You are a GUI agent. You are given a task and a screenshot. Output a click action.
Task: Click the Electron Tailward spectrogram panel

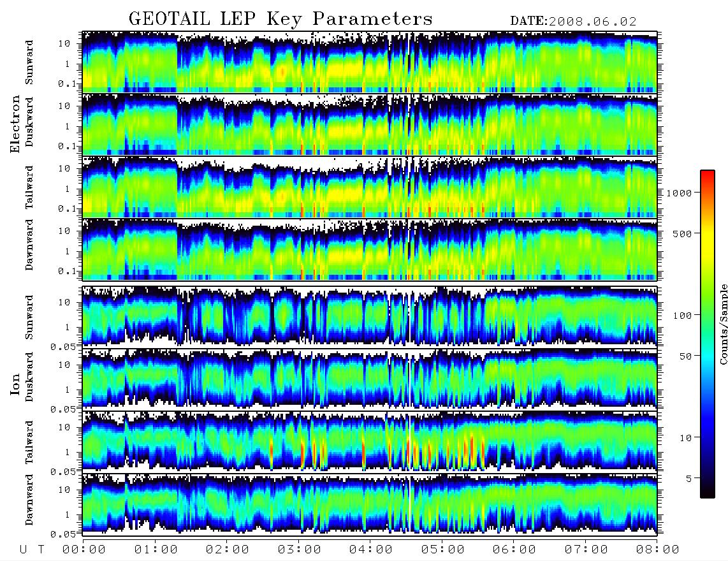pyautogui.click(x=370, y=187)
